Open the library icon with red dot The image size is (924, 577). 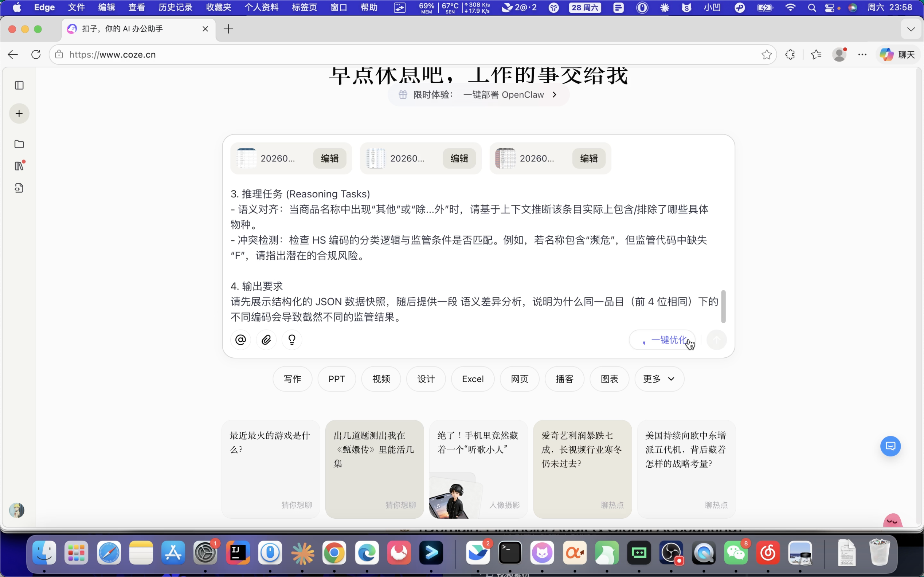click(x=19, y=166)
